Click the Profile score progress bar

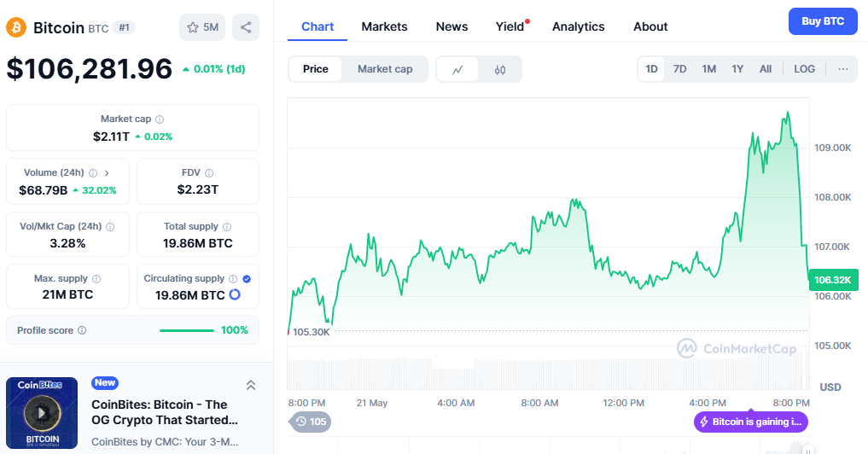tap(187, 330)
